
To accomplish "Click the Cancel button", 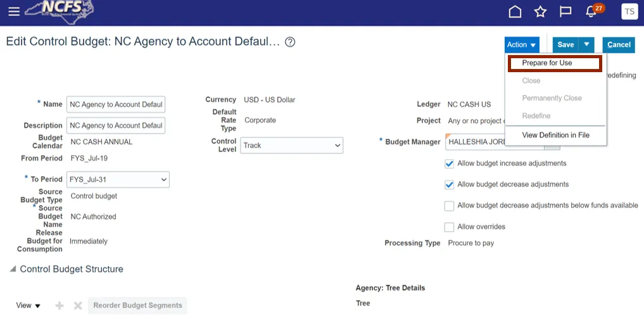I will (619, 44).
